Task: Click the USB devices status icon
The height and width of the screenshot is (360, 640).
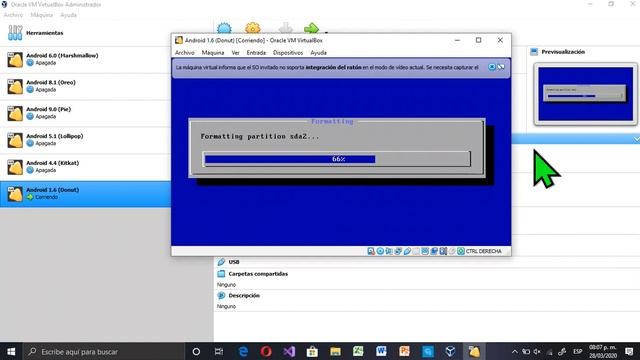Action: tap(407, 251)
